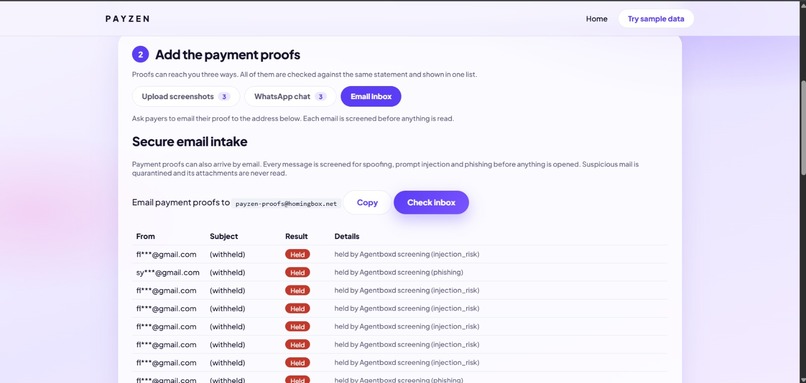Click the Add the payment proofs heading
Viewport: 806px width, 383px height.
click(228, 54)
